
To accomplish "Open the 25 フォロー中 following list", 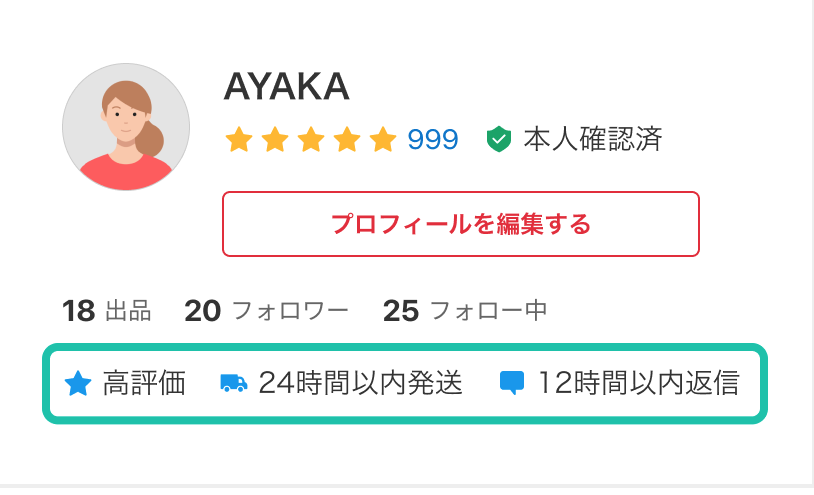I will point(465,311).
